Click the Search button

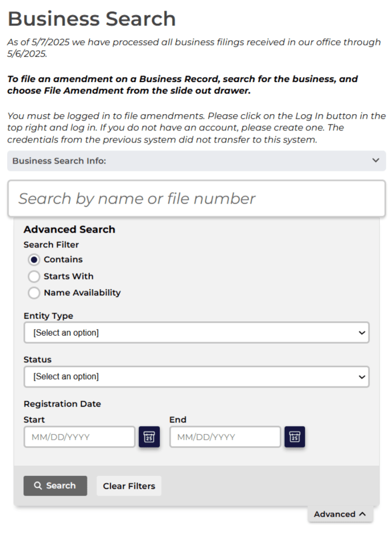click(55, 485)
